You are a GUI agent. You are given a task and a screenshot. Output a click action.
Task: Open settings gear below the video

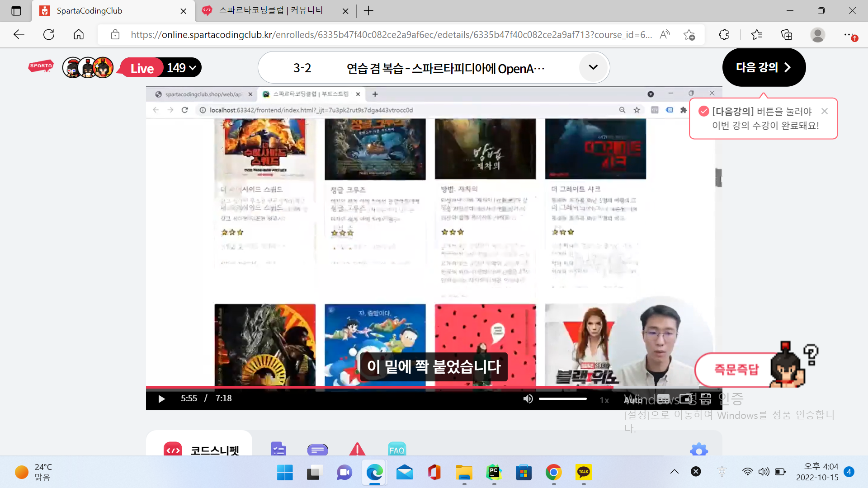699,450
